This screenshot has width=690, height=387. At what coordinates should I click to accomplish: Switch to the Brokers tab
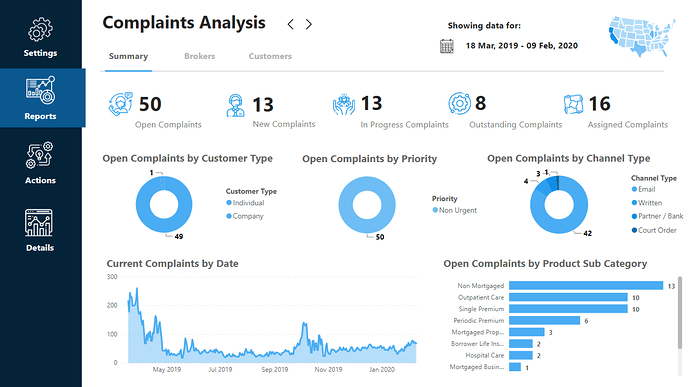[x=199, y=56]
